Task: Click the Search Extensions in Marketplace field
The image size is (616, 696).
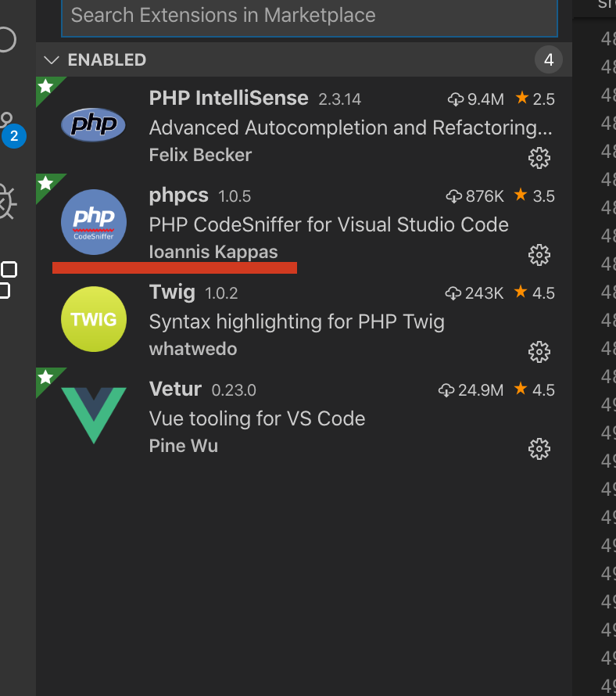Action: [x=310, y=17]
